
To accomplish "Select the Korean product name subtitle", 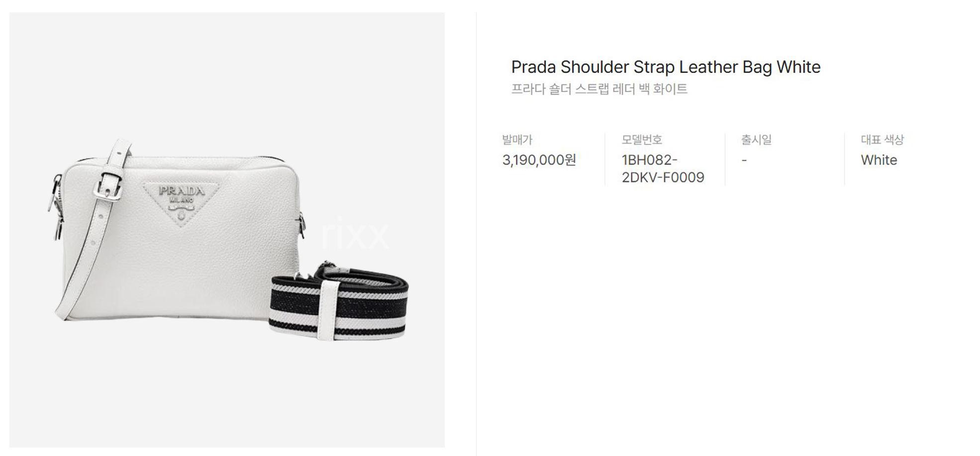I will point(599,89).
